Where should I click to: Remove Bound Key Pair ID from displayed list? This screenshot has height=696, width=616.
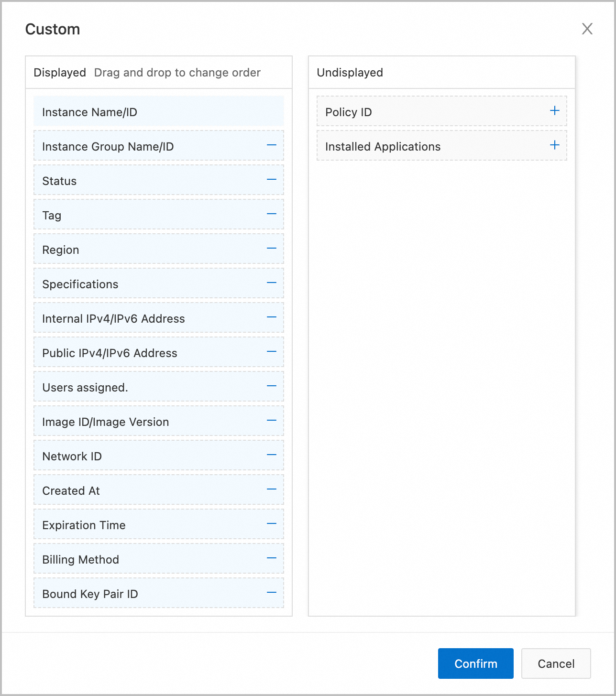[272, 592]
